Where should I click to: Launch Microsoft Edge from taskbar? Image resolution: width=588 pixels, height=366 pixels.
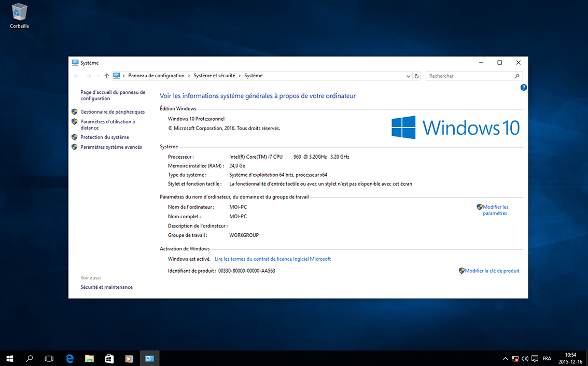[x=69, y=359]
